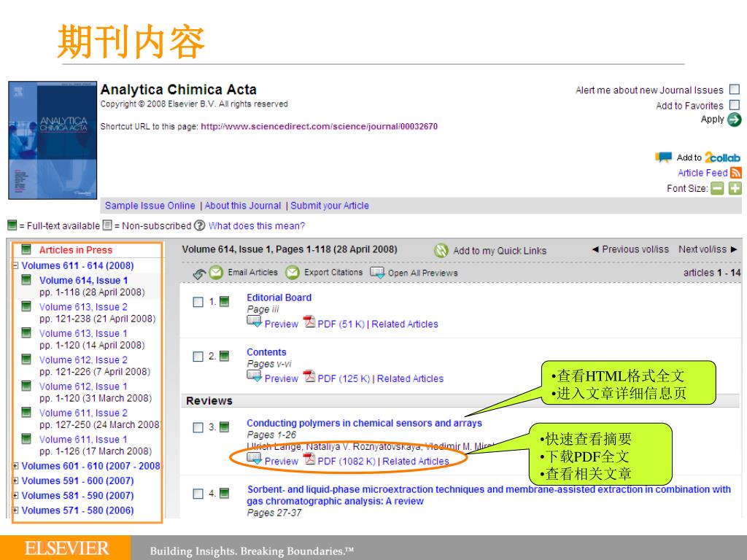The image size is (747, 560).
Task: Select checkbox for article 2 Contents
Action: [198, 357]
